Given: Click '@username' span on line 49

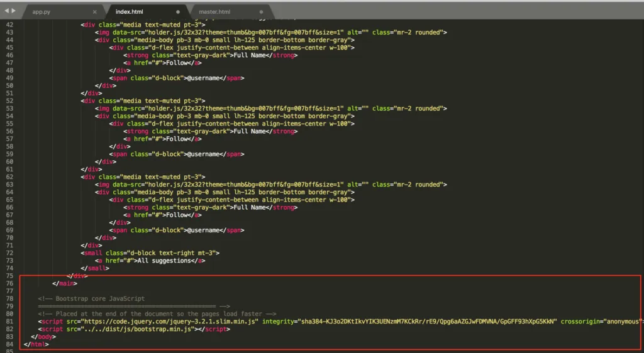Looking at the screenshot, I should [203, 79].
